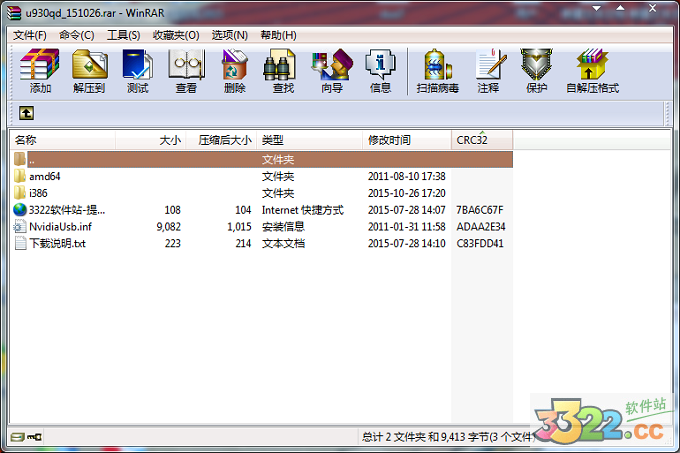Click the window title u930qd_151026.rar
Viewport: 680px width, 453px height.
(x=70, y=13)
